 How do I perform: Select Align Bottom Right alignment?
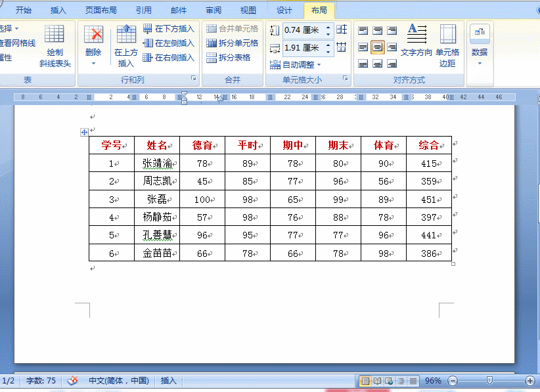point(392,63)
